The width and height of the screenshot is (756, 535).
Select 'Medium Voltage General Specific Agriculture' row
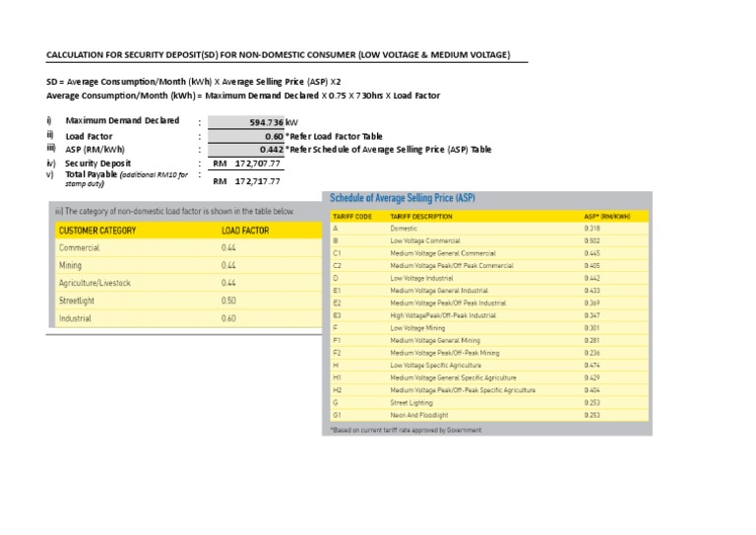pos(489,377)
